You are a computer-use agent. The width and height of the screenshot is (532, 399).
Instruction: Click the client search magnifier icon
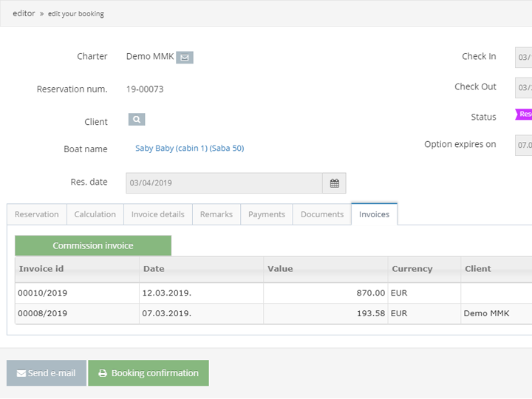137,119
